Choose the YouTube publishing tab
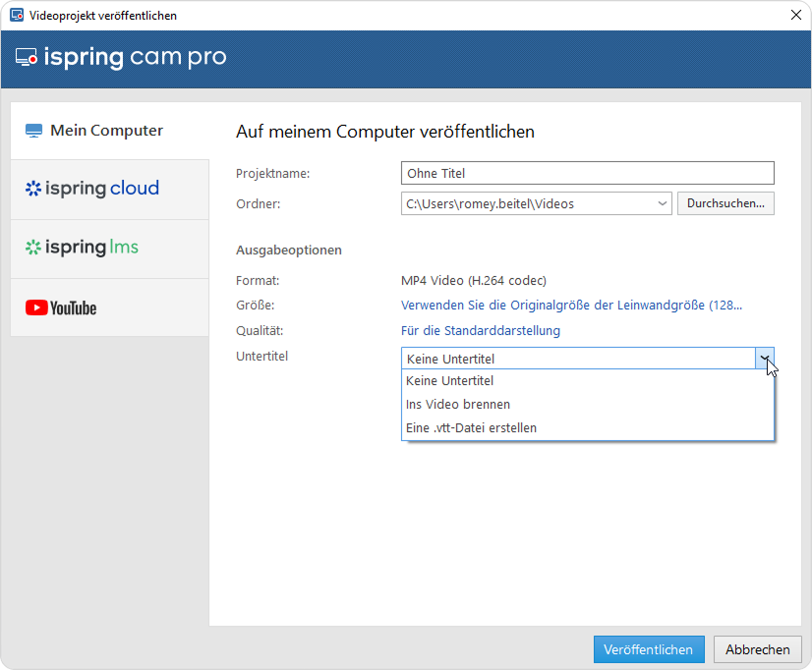The height and width of the screenshot is (670, 812). tap(110, 307)
